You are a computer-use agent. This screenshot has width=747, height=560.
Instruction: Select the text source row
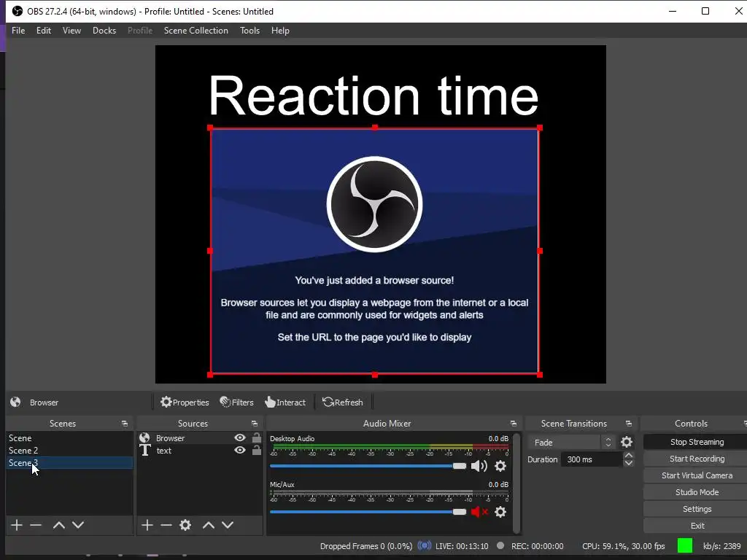coord(200,451)
